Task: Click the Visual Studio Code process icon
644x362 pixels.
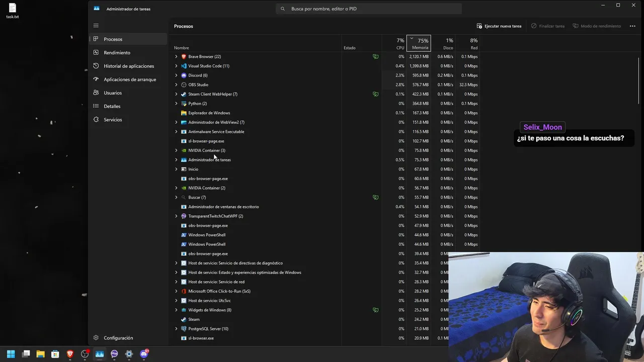Action: [184, 66]
